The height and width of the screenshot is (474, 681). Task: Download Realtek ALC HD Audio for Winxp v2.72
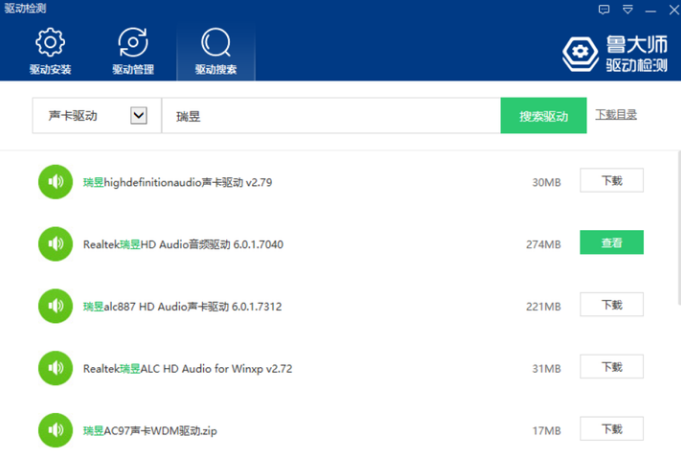pos(612,367)
